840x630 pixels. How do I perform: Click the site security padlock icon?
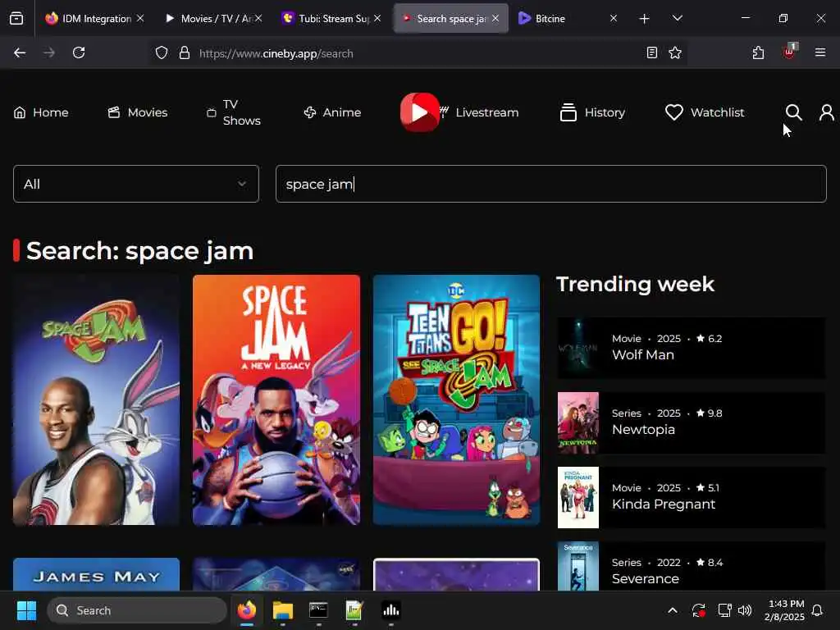point(185,53)
